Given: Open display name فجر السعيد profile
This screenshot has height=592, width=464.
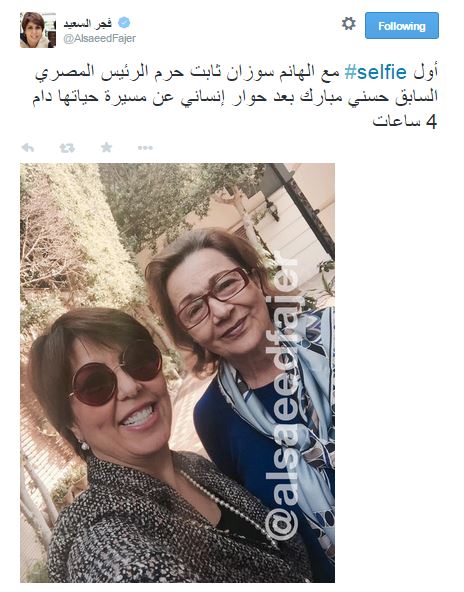Looking at the screenshot, I should click(x=88, y=23).
